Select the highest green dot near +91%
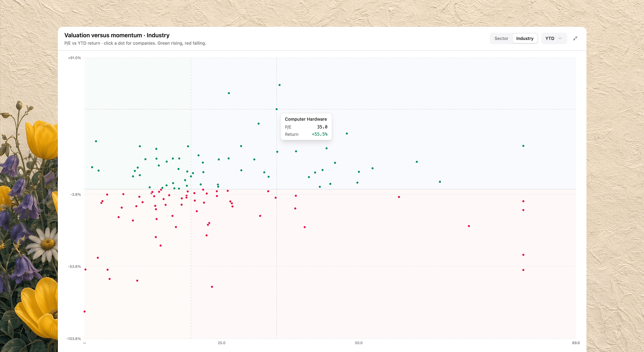The image size is (644, 352). click(x=279, y=85)
